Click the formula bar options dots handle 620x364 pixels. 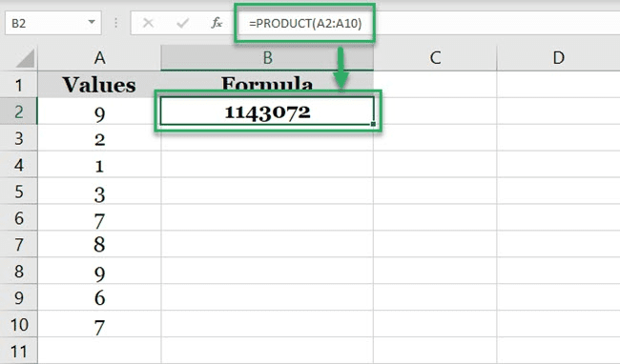115,23
